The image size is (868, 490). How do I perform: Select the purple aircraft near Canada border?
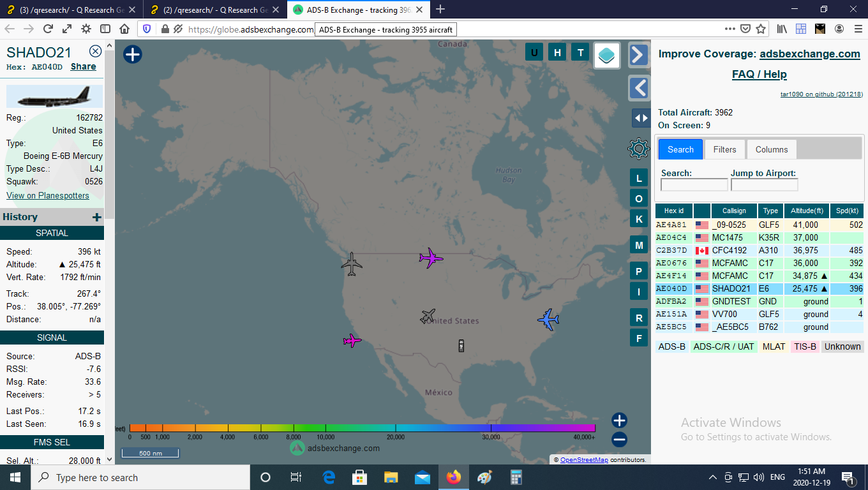pyautogui.click(x=431, y=258)
